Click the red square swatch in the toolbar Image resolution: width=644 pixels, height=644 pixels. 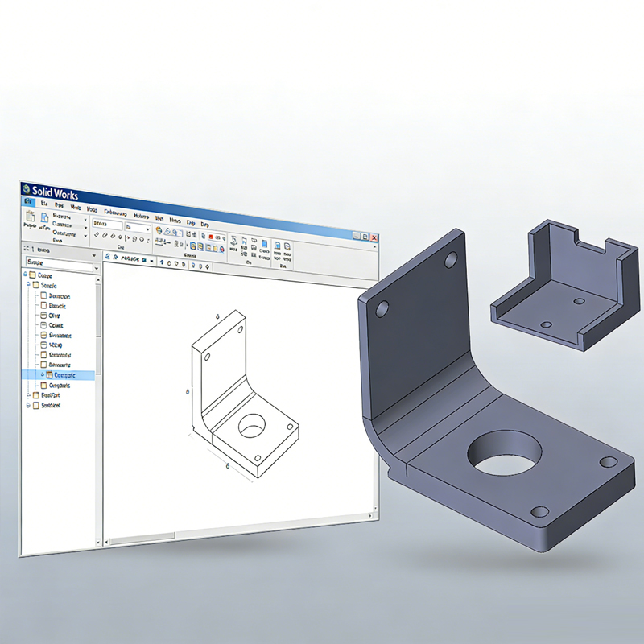pyautogui.click(x=212, y=237)
